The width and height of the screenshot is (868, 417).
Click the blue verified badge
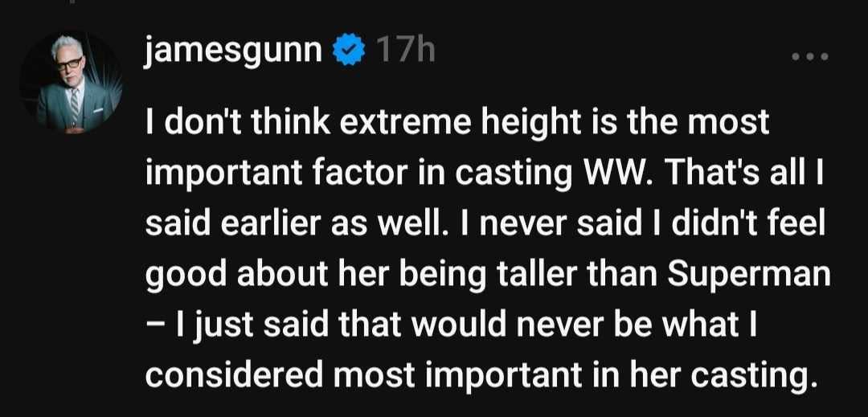point(347,52)
